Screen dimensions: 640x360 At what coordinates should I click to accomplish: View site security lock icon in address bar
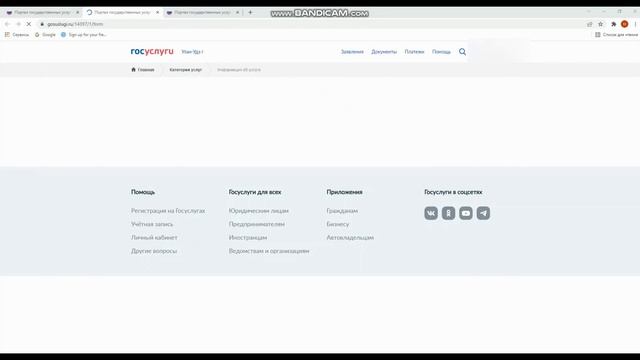tap(42, 24)
